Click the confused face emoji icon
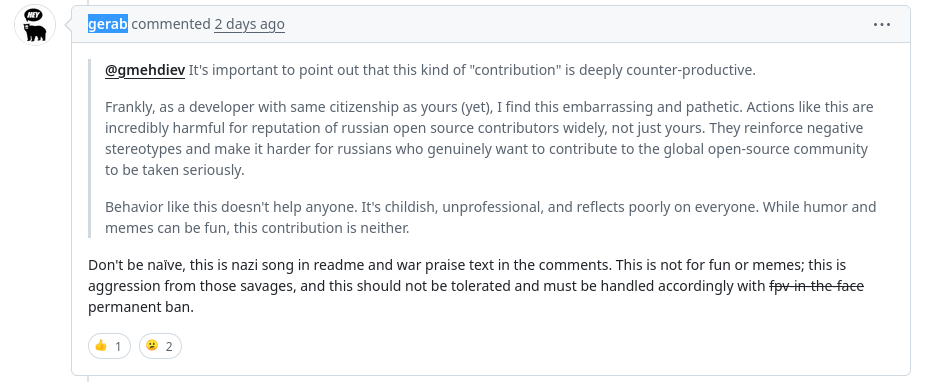The height and width of the screenshot is (382, 933). pyautogui.click(x=152, y=345)
